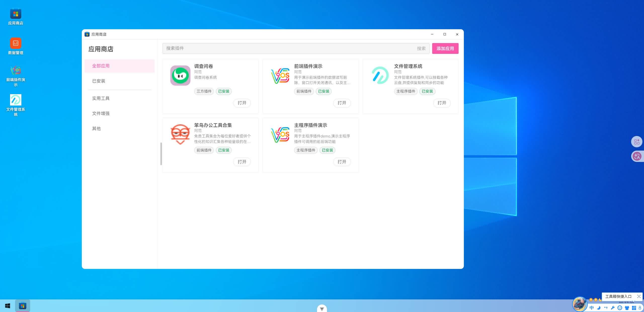Click 打开 for 笨鸟办公工具合集

click(x=242, y=162)
